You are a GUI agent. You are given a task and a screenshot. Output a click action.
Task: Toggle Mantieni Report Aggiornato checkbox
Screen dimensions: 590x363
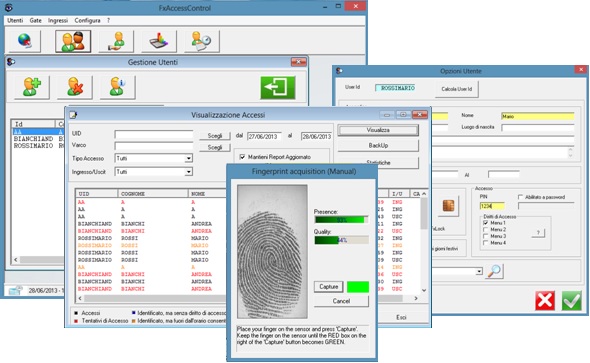click(x=242, y=157)
